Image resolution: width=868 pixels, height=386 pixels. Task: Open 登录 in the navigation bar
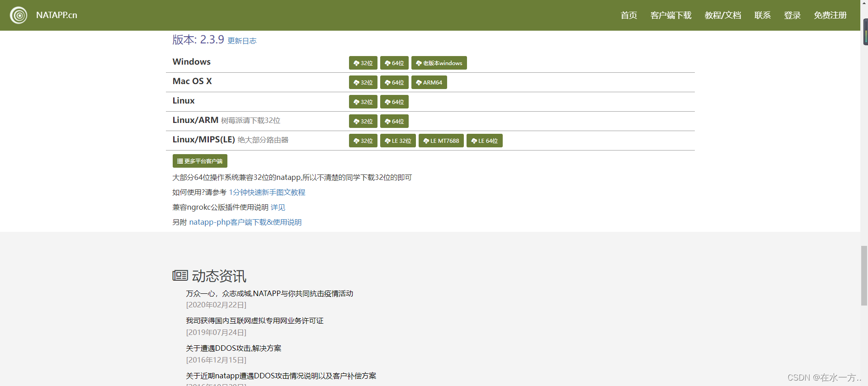pyautogui.click(x=793, y=15)
